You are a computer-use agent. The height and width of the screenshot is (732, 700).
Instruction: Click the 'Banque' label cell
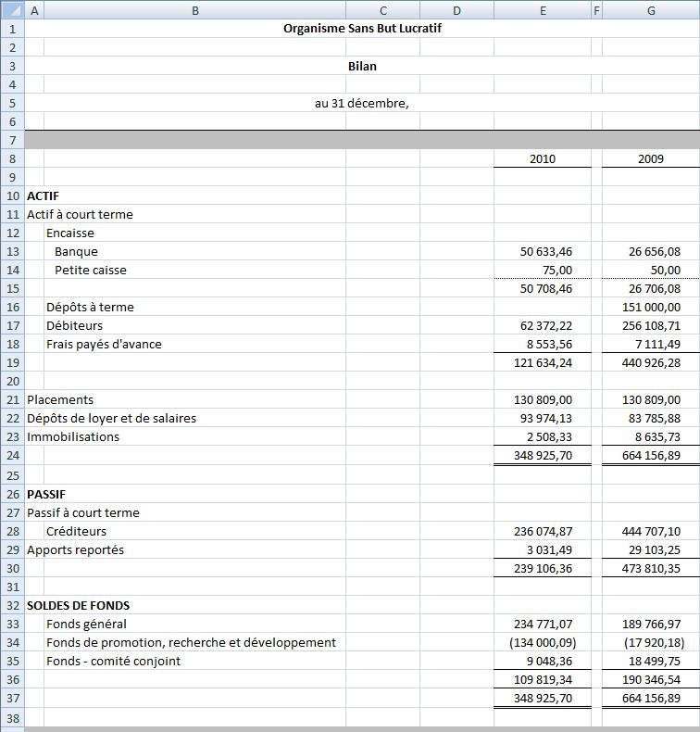click(76, 251)
